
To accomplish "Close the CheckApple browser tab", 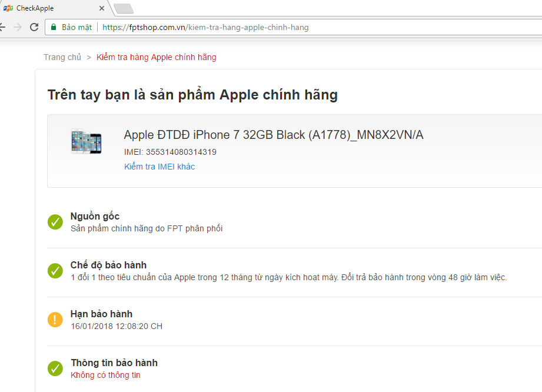I will click(102, 8).
